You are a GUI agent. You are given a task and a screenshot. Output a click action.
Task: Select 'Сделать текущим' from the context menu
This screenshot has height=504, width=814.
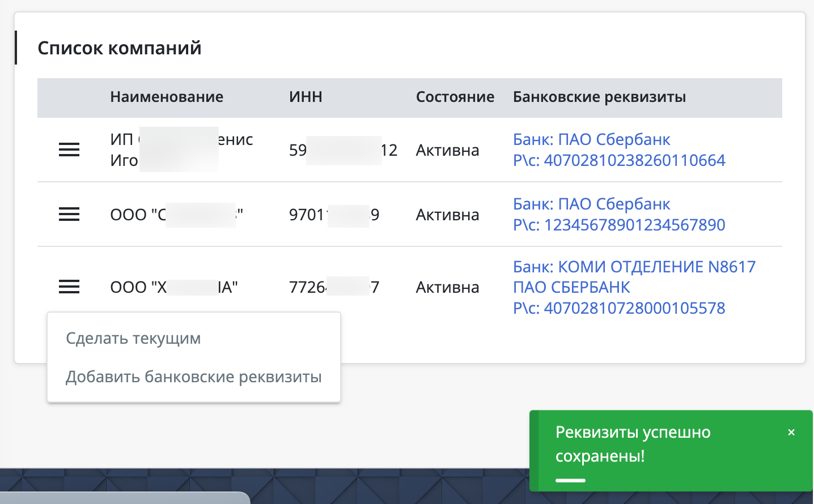coord(133,339)
